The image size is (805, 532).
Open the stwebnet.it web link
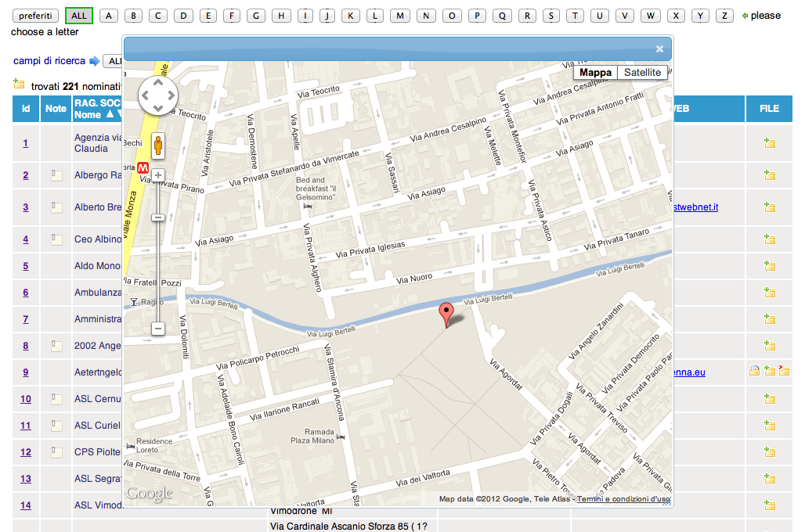[695, 207]
